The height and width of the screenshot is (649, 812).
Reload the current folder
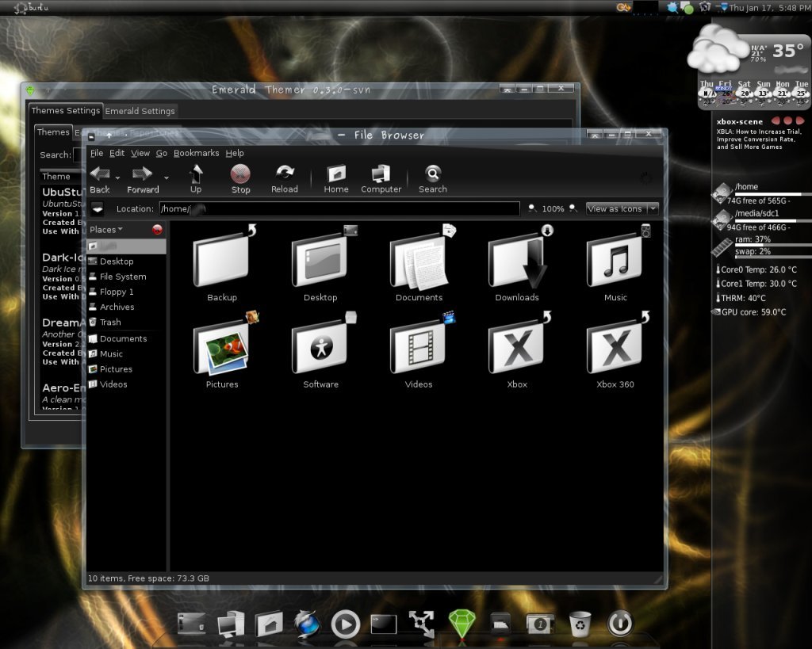tap(285, 179)
